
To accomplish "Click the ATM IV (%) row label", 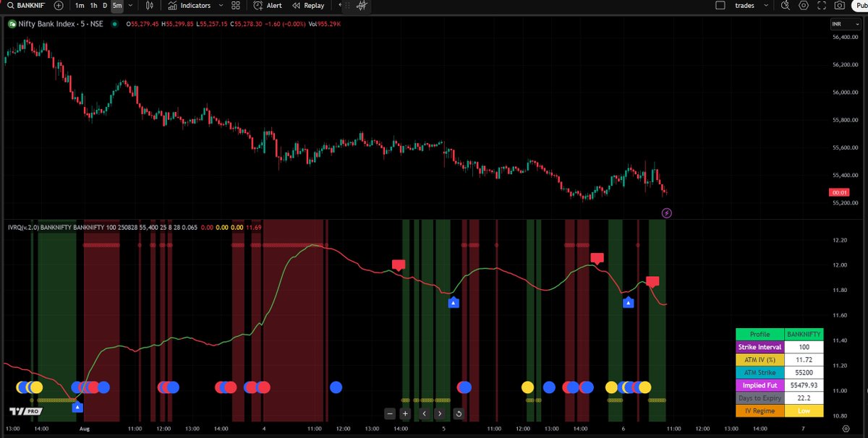I will pos(760,359).
